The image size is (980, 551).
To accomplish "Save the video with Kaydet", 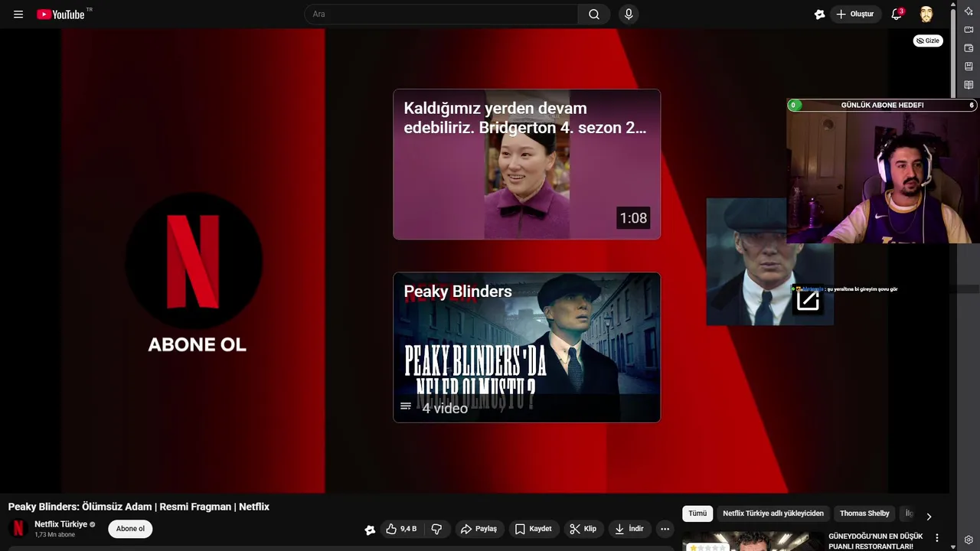I will point(533,529).
